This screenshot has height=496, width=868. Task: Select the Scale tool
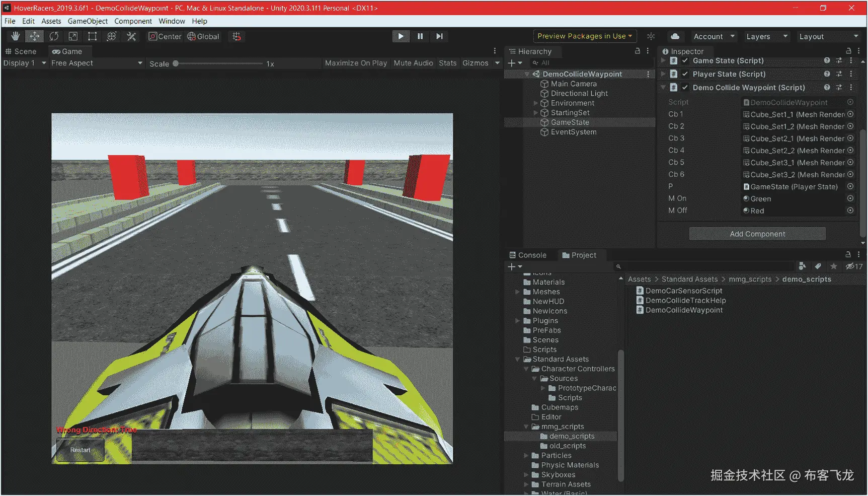(73, 36)
